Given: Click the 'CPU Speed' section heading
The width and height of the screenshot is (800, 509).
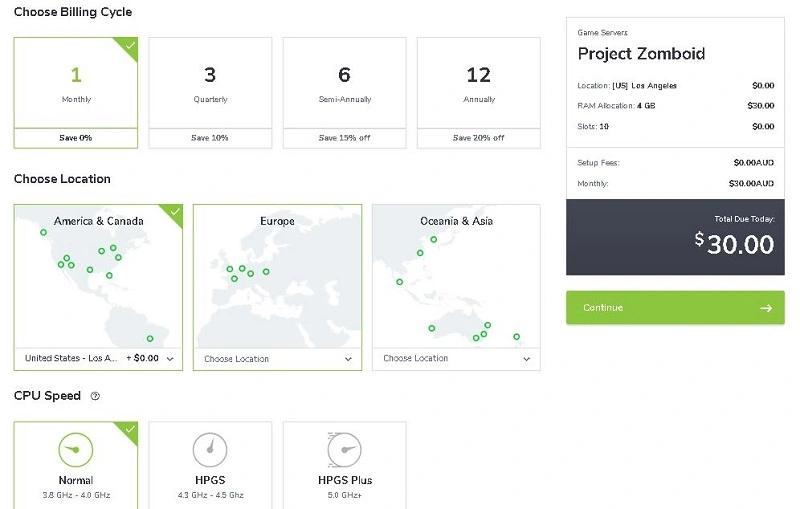Looking at the screenshot, I should click(x=47, y=396).
